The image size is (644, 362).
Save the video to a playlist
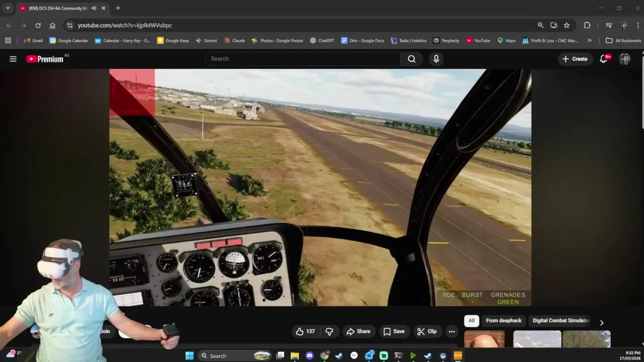(x=394, y=331)
